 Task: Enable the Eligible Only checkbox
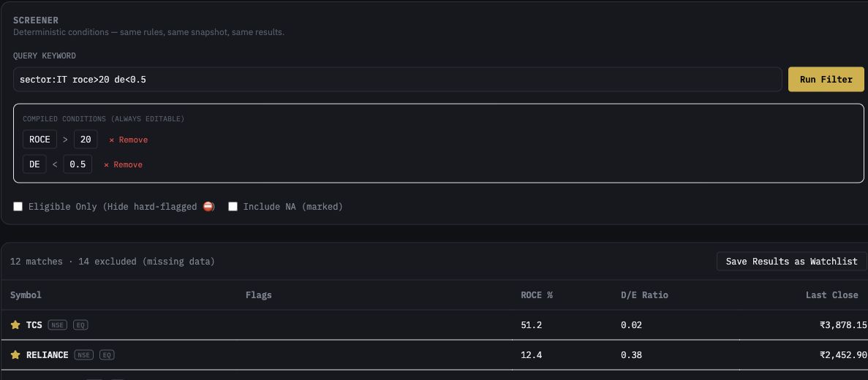[x=18, y=206]
